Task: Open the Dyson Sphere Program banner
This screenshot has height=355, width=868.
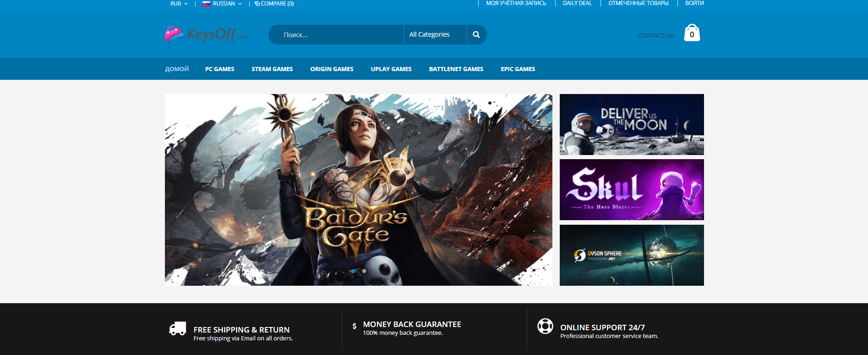Action: pyautogui.click(x=632, y=255)
